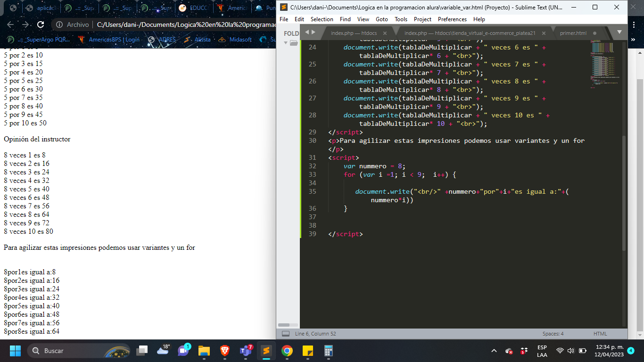Open the Calculator from the taskbar
This screenshot has height=362, width=644.
329,351
